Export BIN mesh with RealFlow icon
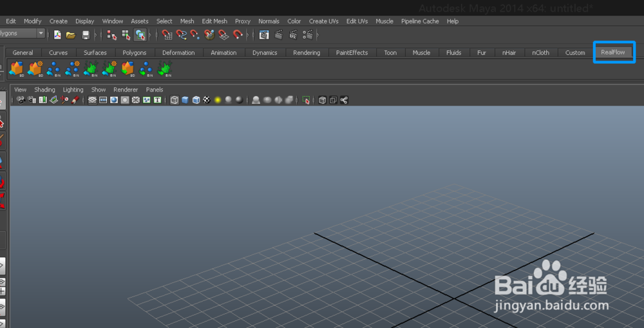 [165, 69]
